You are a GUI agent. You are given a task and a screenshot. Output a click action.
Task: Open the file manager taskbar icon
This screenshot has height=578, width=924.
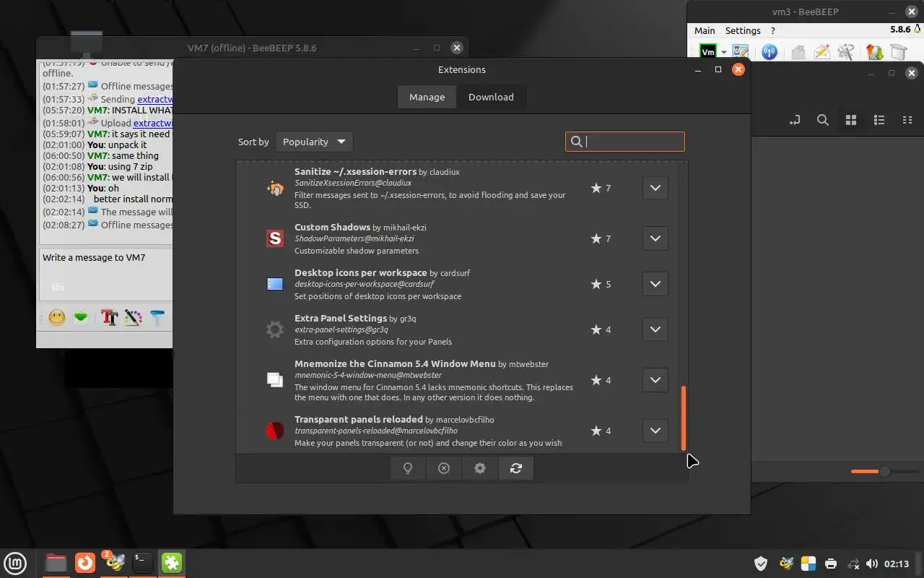(x=56, y=563)
